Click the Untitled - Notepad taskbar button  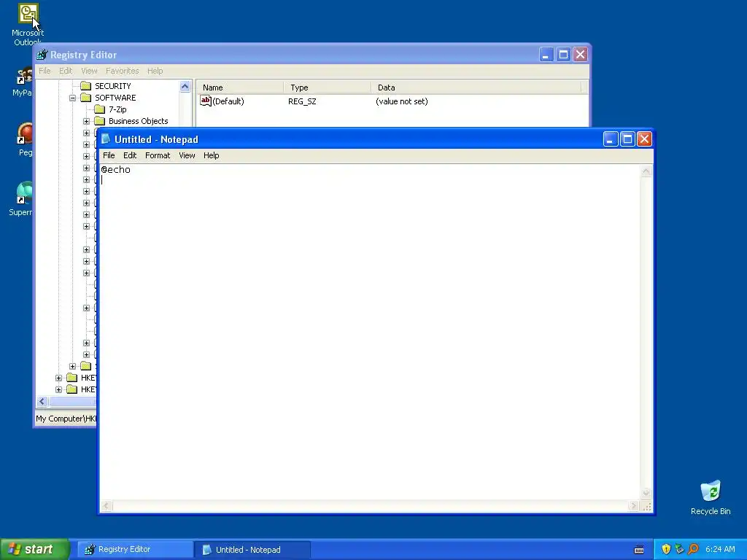[252, 550]
